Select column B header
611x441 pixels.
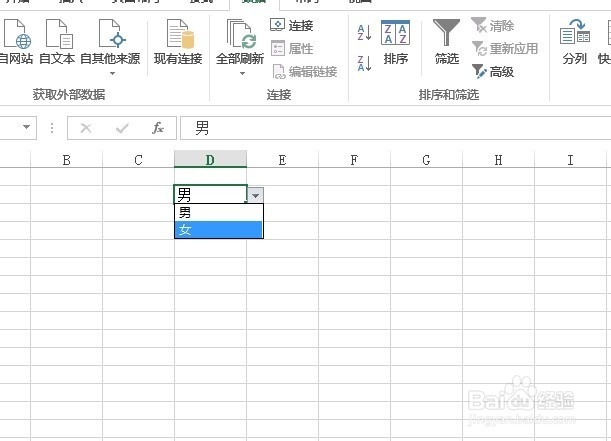point(67,160)
